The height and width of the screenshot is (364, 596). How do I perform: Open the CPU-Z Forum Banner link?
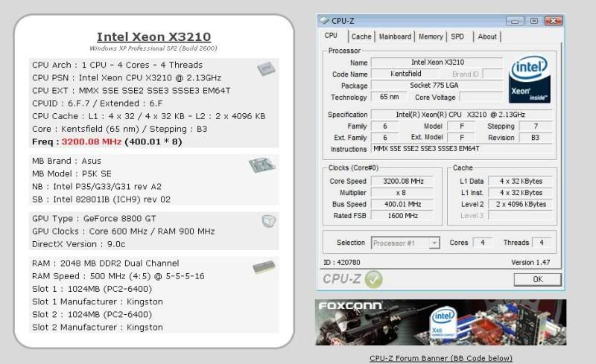point(440,358)
